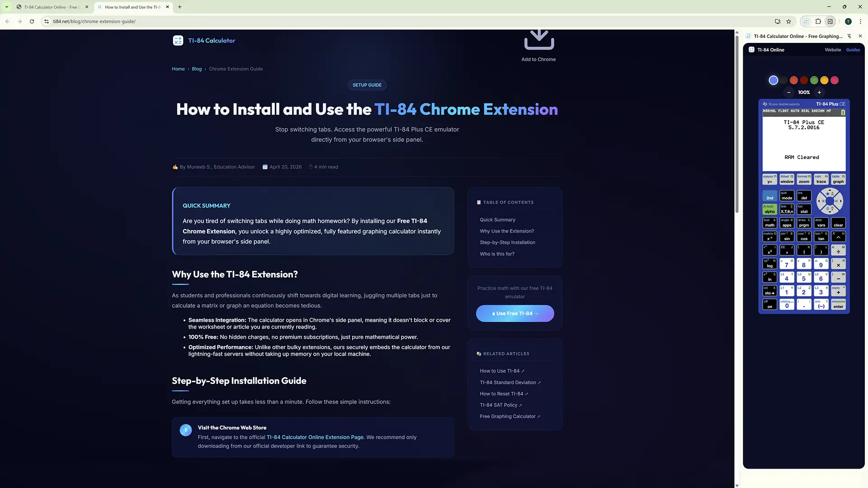Tap the math key on the calculator
Viewport: 868px width, 488px height.
[x=769, y=223]
